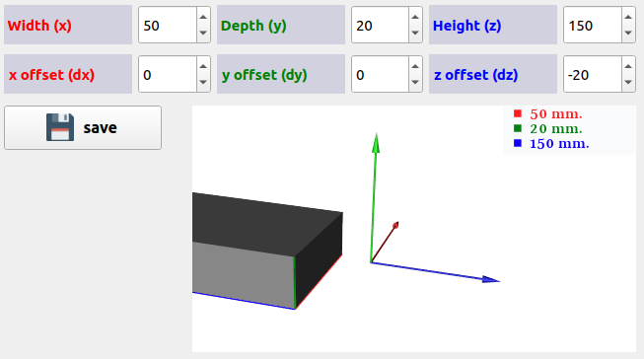Click the Height (z) value field
Image resolution: width=644 pixels, height=359 pixels.
click(593, 25)
